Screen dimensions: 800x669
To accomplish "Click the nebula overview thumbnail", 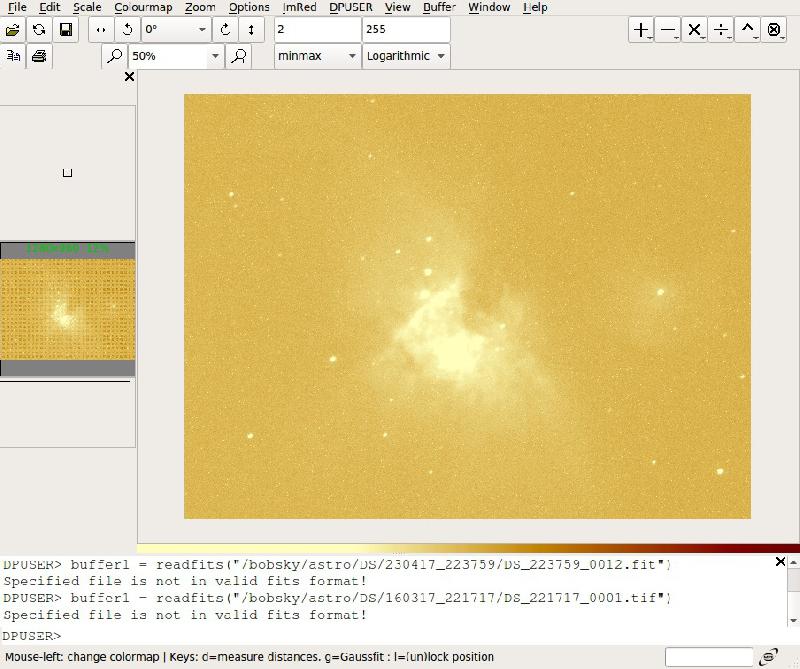I will (x=67, y=309).
